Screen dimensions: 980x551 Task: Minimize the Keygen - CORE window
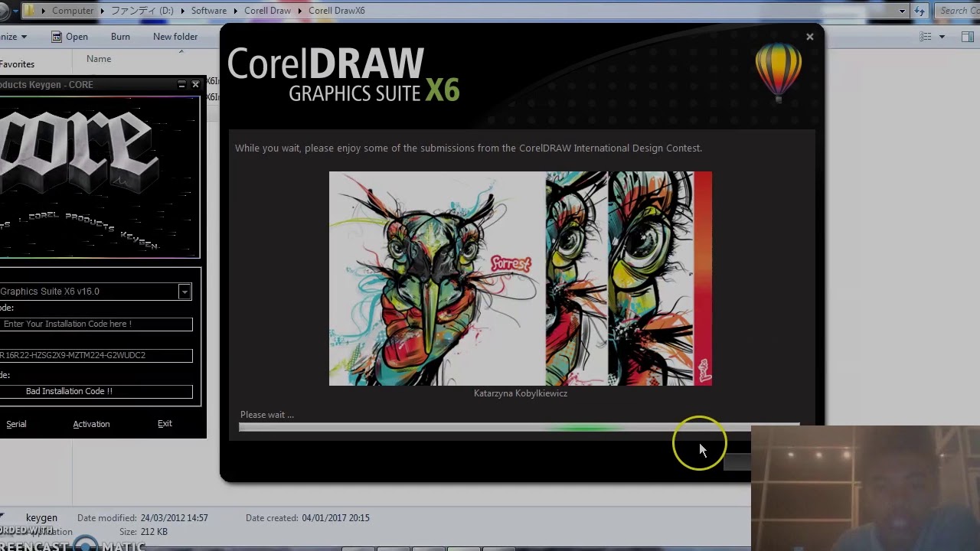[181, 84]
